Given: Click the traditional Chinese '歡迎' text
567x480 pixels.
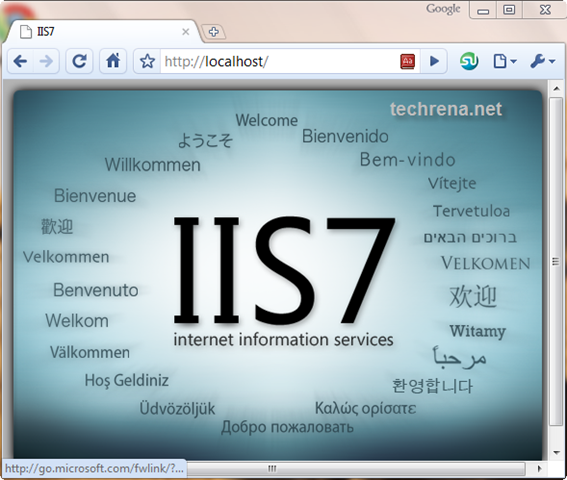Looking at the screenshot, I should point(57,227).
